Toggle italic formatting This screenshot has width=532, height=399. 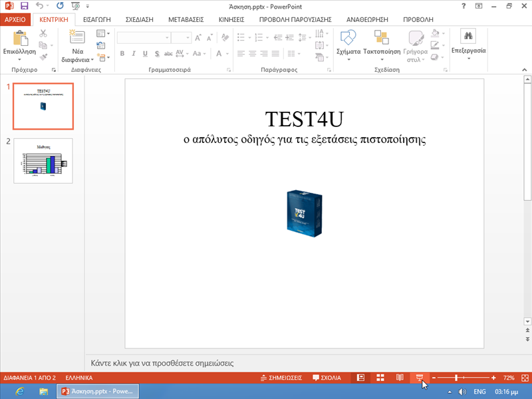(134, 53)
